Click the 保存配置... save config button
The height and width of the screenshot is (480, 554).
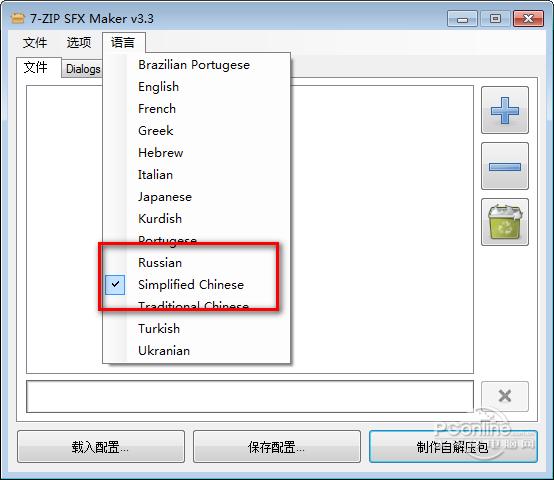click(277, 447)
